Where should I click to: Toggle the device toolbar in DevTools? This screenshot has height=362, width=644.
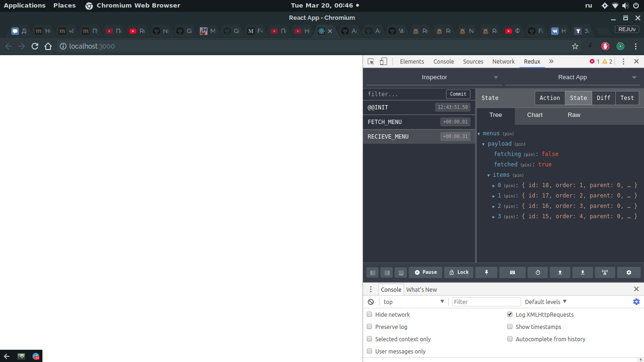[383, 62]
